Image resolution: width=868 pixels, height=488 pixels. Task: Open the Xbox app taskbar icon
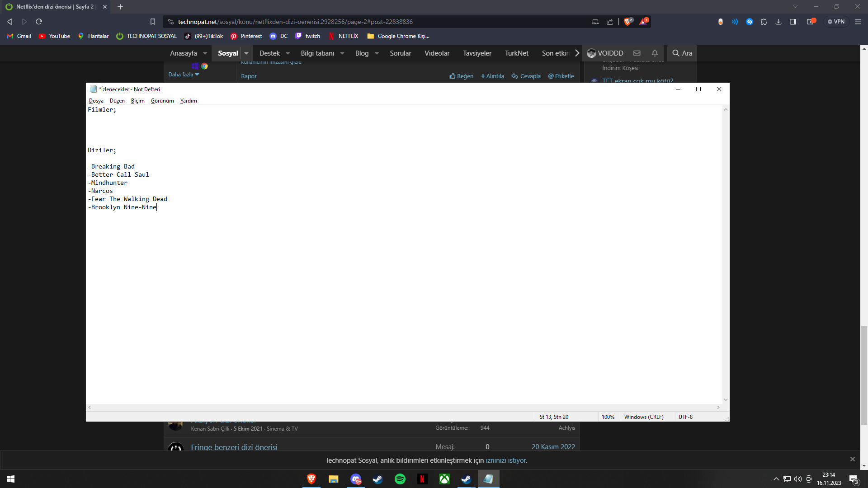coord(444,479)
